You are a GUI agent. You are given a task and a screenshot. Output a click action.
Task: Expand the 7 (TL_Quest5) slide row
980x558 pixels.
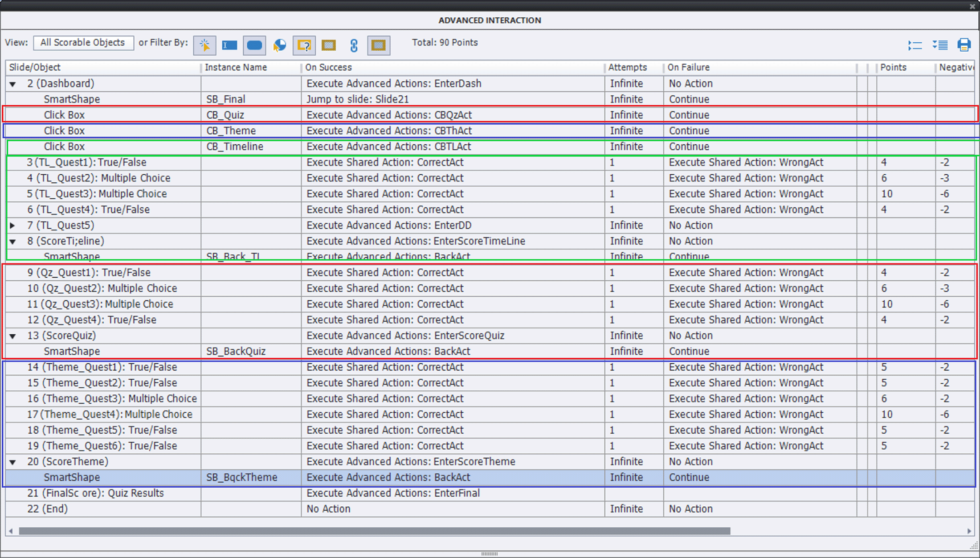[13, 226]
